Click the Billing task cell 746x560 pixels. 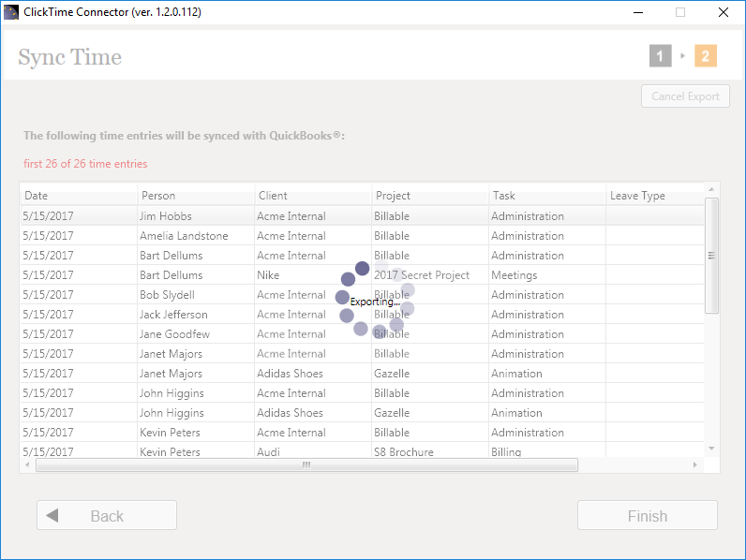click(x=547, y=451)
